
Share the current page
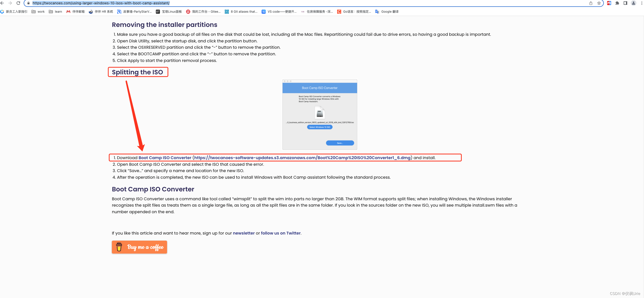[590, 3]
